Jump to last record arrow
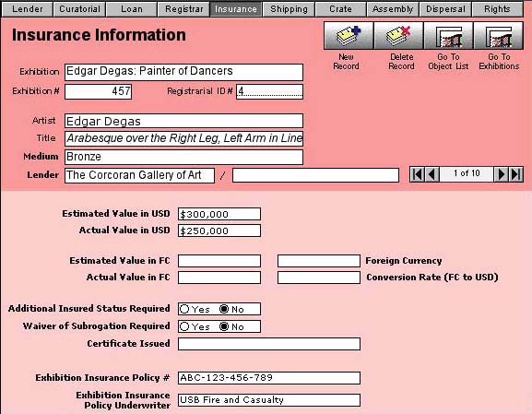532x414 pixels. 515,174
